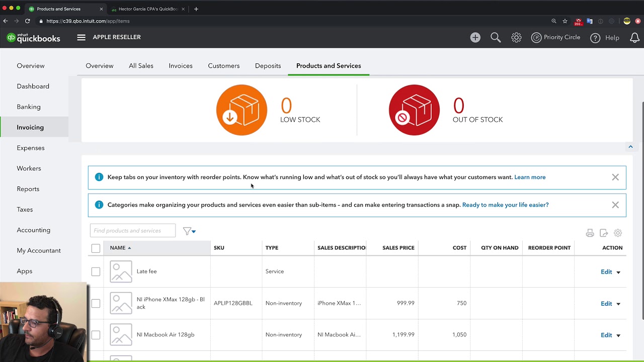The width and height of the screenshot is (644, 362).
Task: Open the Learn more link
Action: (530, 177)
